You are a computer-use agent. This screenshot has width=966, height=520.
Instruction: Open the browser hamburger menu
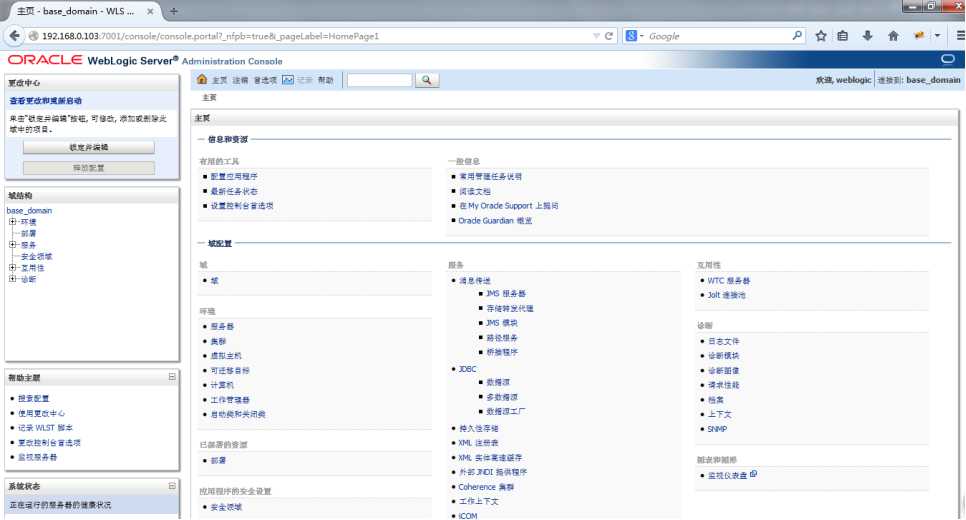(960, 36)
